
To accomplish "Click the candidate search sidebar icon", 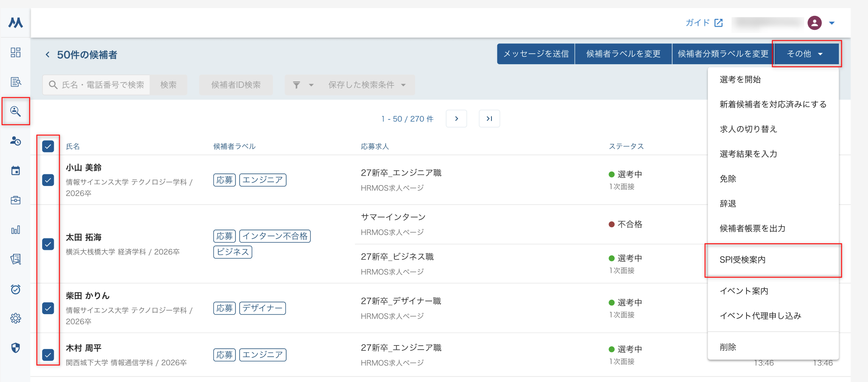I will tap(15, 111).
